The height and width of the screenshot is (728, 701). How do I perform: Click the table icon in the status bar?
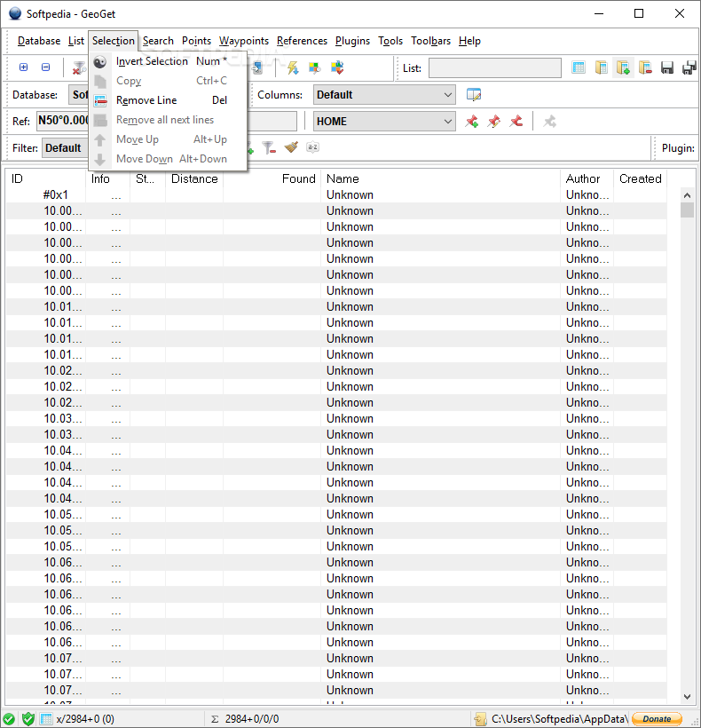pos(46,719)
